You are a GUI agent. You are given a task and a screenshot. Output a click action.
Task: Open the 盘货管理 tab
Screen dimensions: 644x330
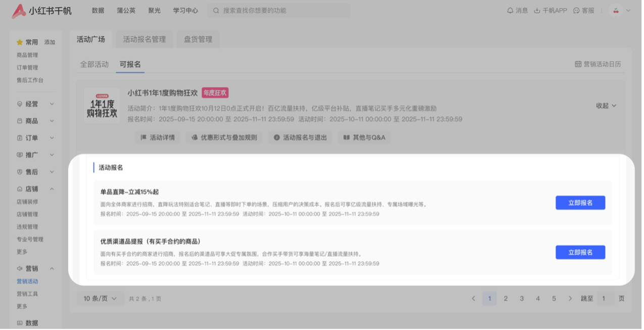(198, 38)
